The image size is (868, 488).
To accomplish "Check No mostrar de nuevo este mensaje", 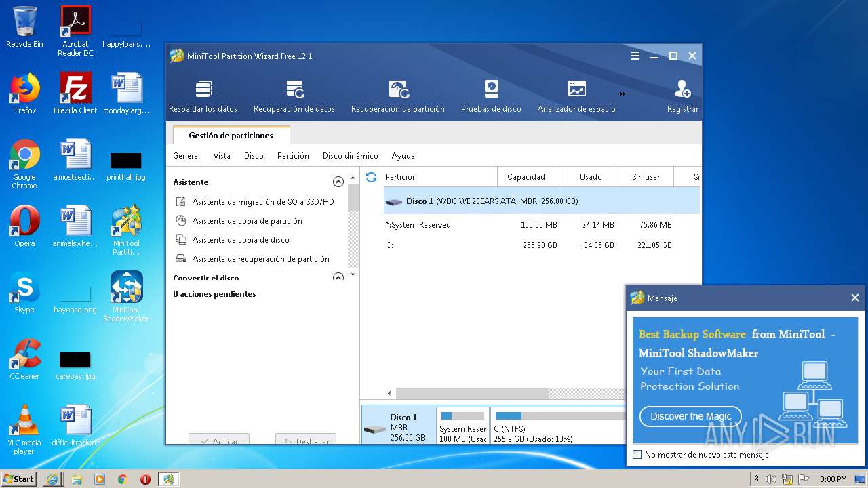I will coord(637,455).
